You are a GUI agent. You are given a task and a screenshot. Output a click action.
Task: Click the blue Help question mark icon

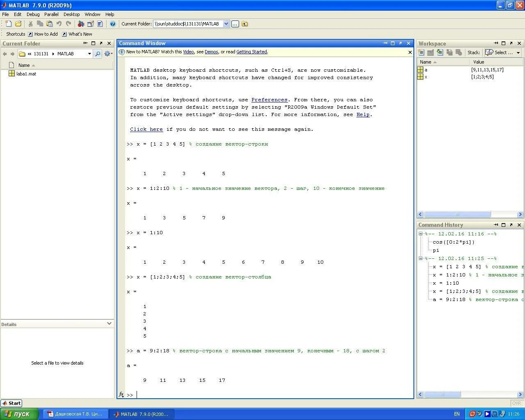coord(113,24)
